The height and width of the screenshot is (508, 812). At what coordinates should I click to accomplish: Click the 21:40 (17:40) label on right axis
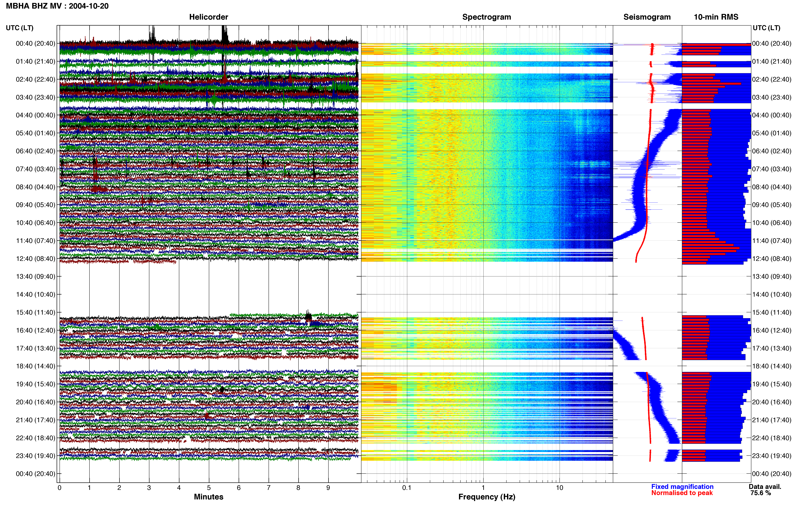[772, 420]
